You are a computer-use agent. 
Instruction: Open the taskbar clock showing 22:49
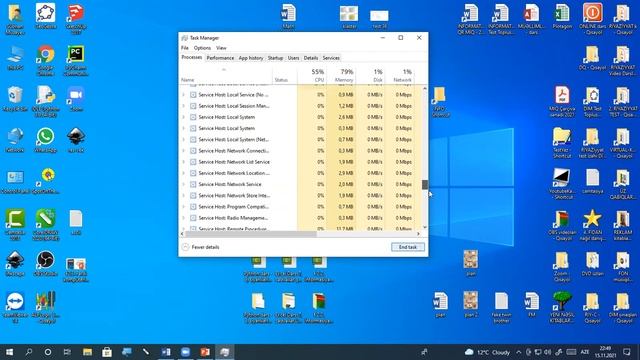coord(605,352)
